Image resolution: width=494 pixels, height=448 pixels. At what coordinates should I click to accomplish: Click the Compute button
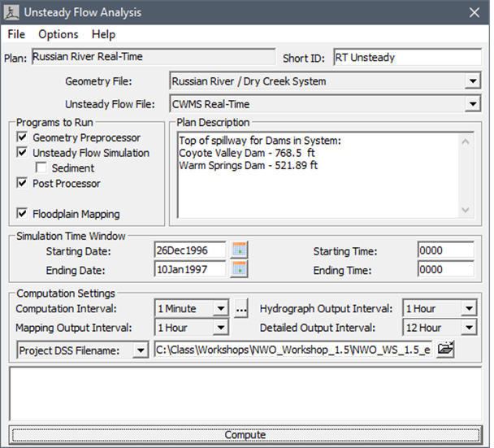(245, 435)
